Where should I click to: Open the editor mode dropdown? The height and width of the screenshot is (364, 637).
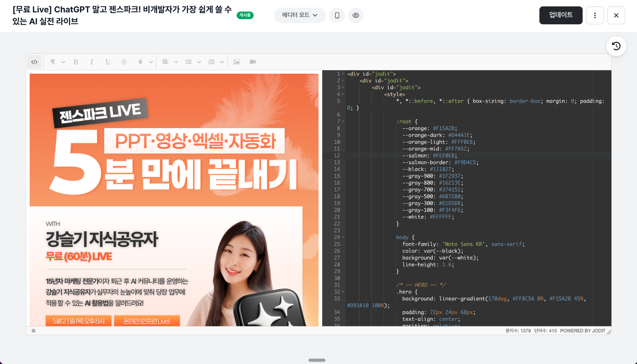coord(300,15)
